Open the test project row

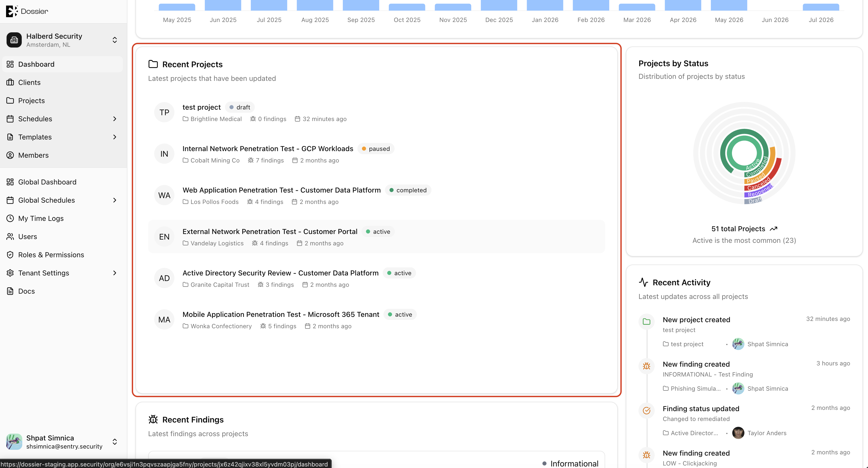point(376,112)
